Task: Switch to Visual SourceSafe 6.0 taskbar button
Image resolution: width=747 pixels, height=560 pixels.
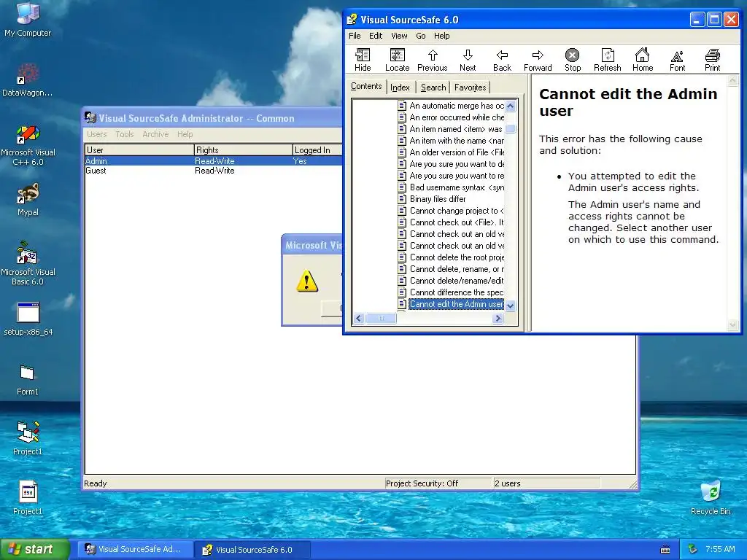Action: point(252,550)
